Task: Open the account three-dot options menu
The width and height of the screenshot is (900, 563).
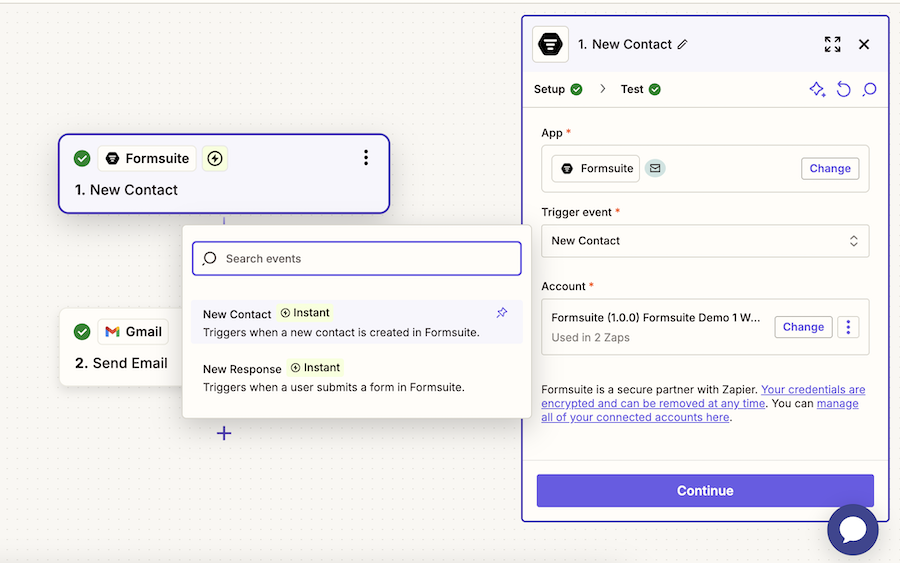Action: click(849, 327)
